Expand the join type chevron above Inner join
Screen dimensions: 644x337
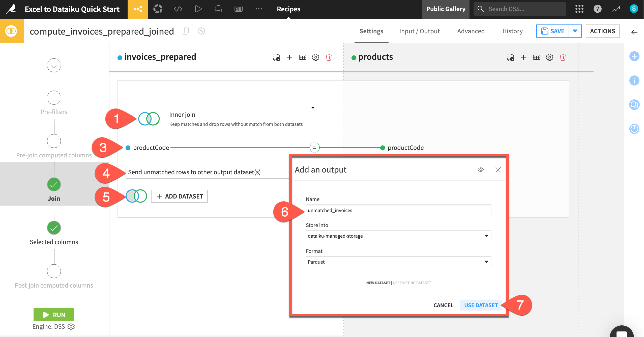pyautogui.click(x=313, y=107)
